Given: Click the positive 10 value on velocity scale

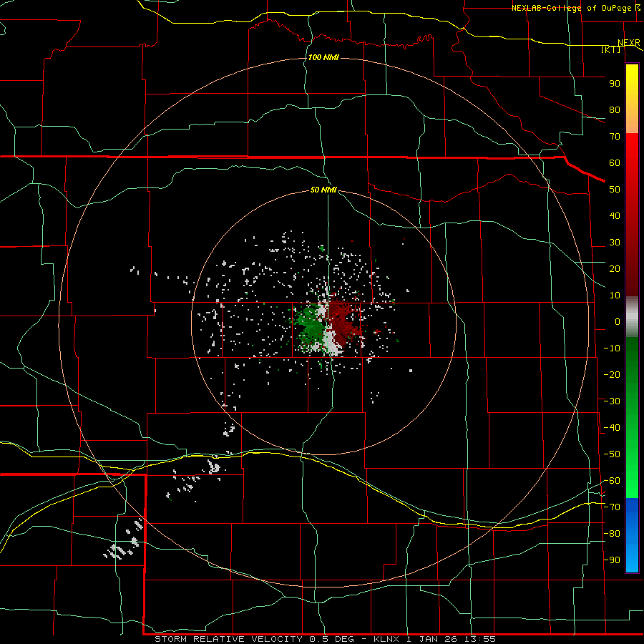Looking at the screenshot, I should (615, 296).
